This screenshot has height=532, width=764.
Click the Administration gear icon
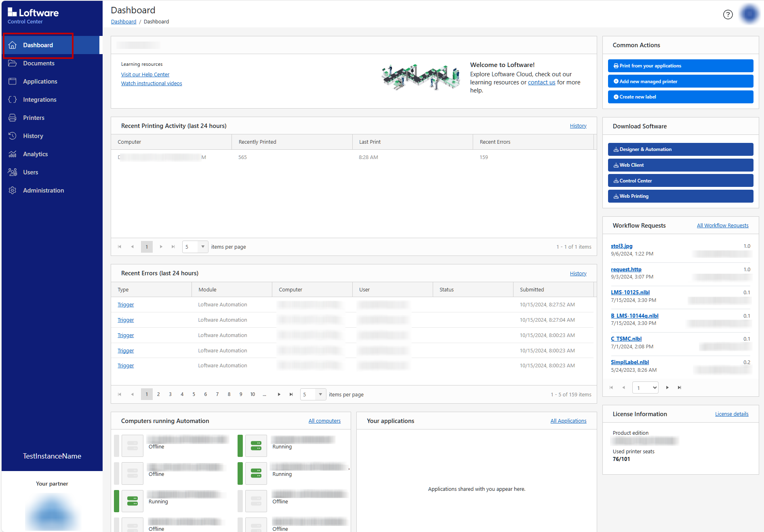[13, 190]
